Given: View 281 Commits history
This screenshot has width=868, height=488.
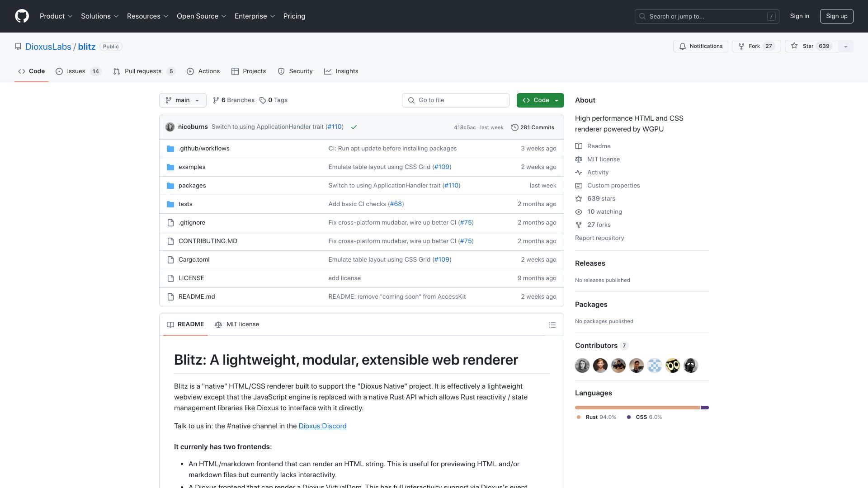Looking at the screenshot, I should click(533, 127).
